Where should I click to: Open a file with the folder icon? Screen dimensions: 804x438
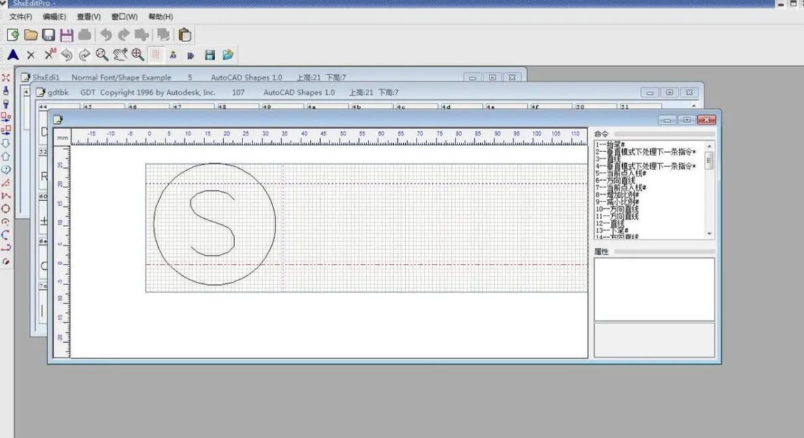[31, 35]
